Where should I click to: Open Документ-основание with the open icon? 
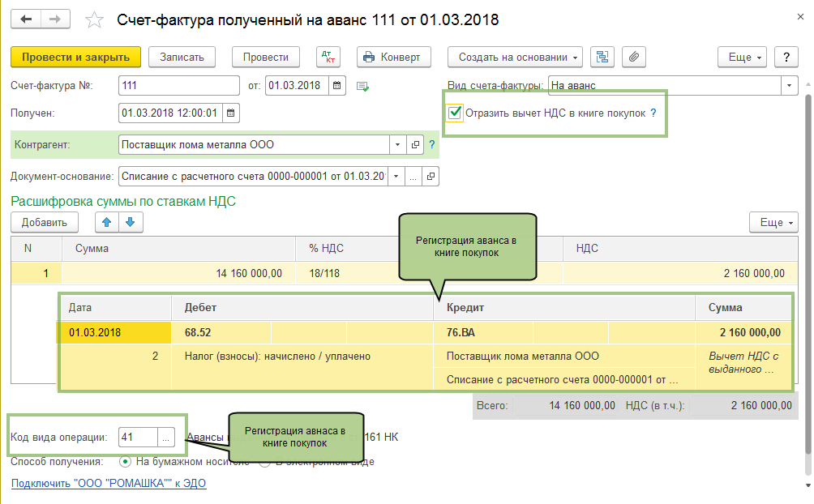tap(431, 177)
